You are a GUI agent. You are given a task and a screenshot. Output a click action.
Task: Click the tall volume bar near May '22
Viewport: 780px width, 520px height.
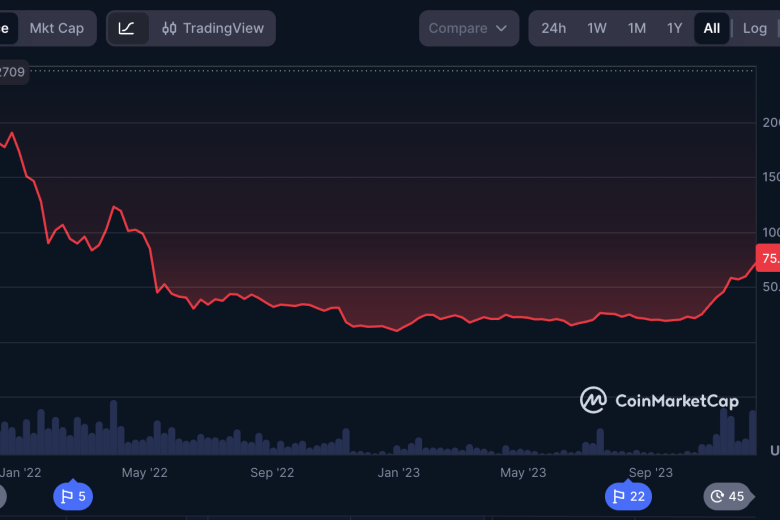pos(113,427)
